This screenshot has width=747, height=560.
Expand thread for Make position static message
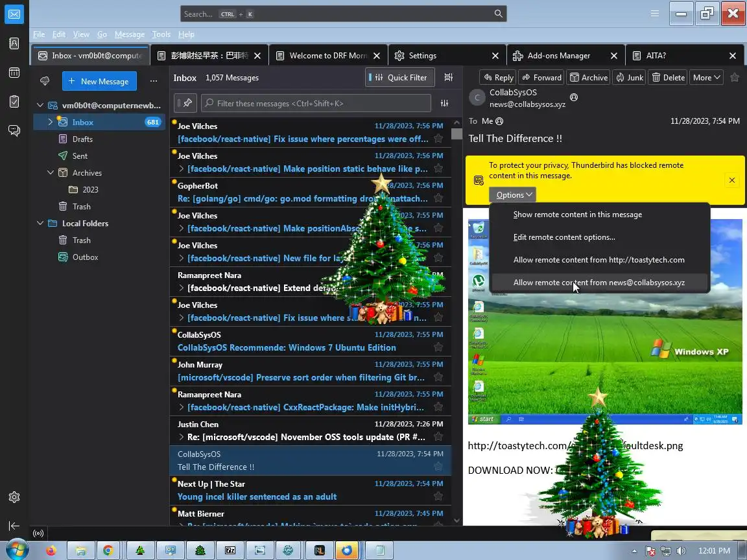point(182,169)
